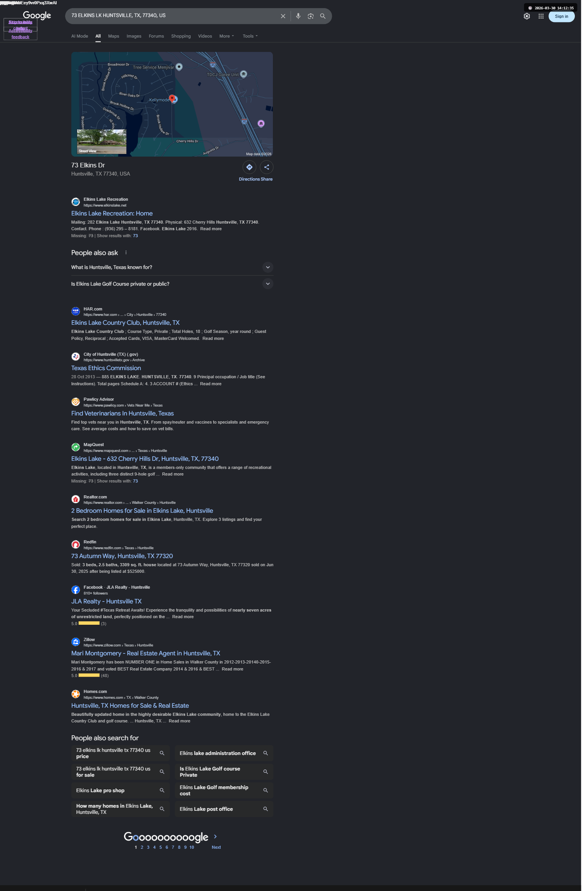Viewport: 588px width, 891px height.
Task: Open the Google apps grid icon
Action: 541,16
